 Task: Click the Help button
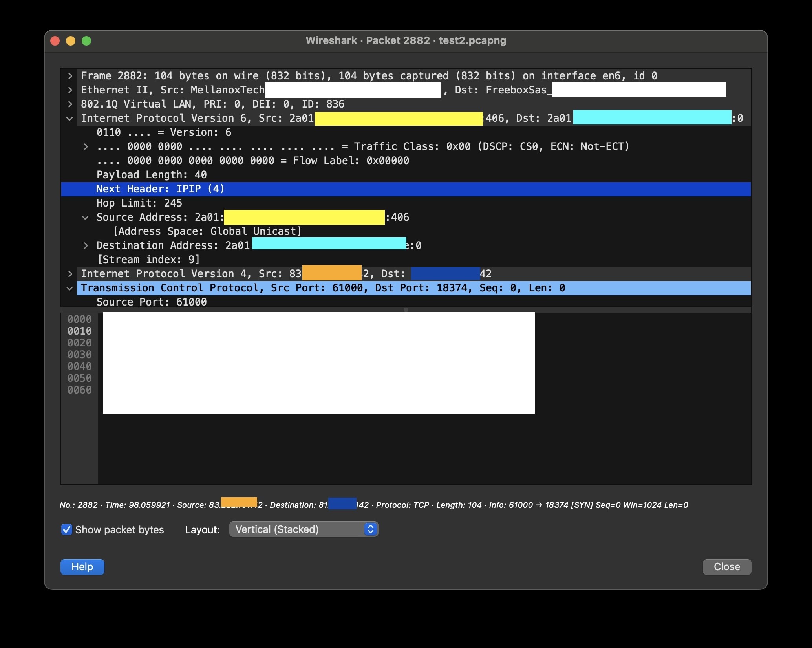(x=82, y=567)
